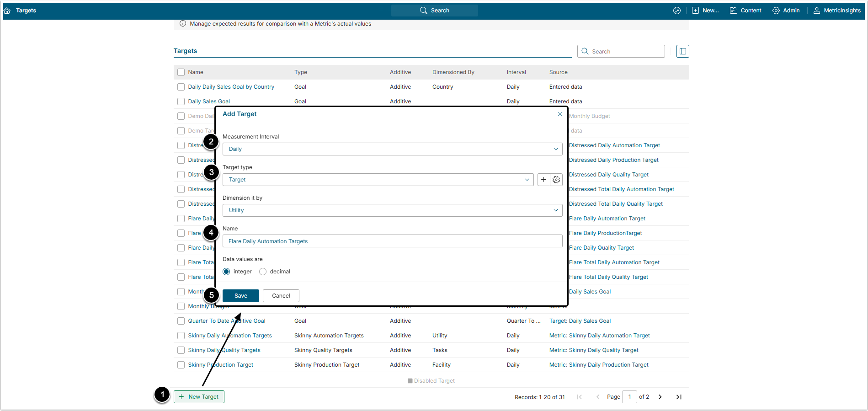The width and height of the screenshot is (868, 411).
Task: Open the Admin menu
Action: [x=786, y=11]
